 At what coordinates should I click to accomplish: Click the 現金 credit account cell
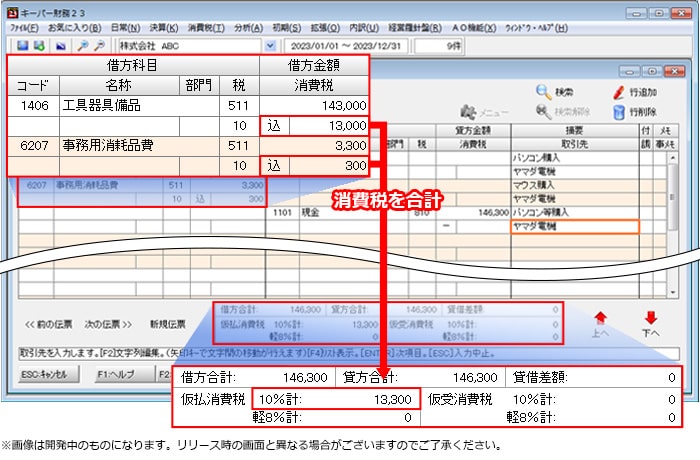click(354, 213)
